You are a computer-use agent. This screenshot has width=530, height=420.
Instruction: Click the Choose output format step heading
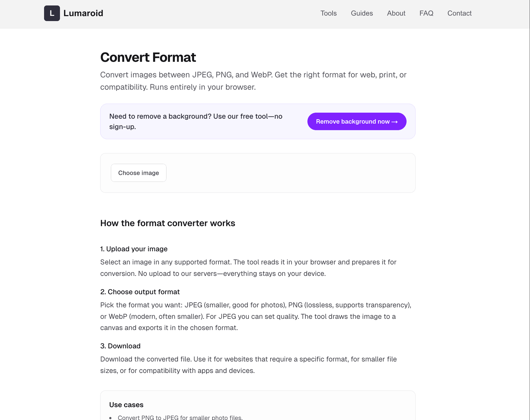pos(140,292)
